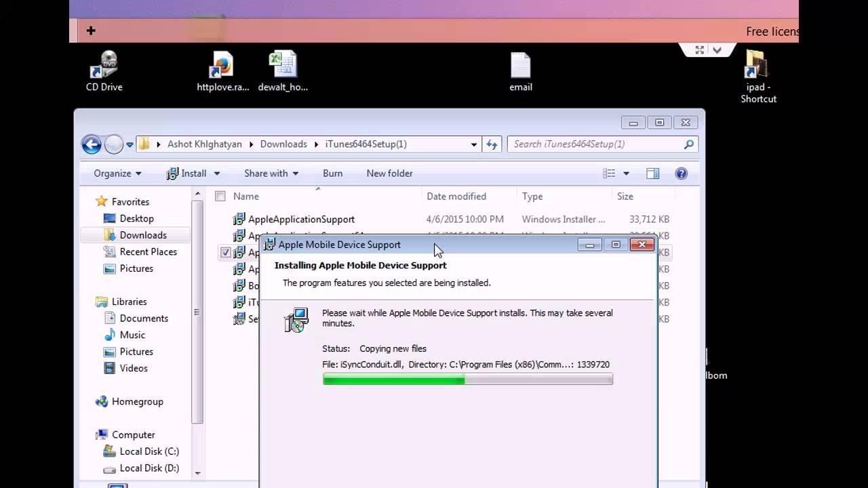Expand the Ashot Khlghatyan breadcrumb arrow
Viewport: 868px width, 488px height.
pos(251,144)
